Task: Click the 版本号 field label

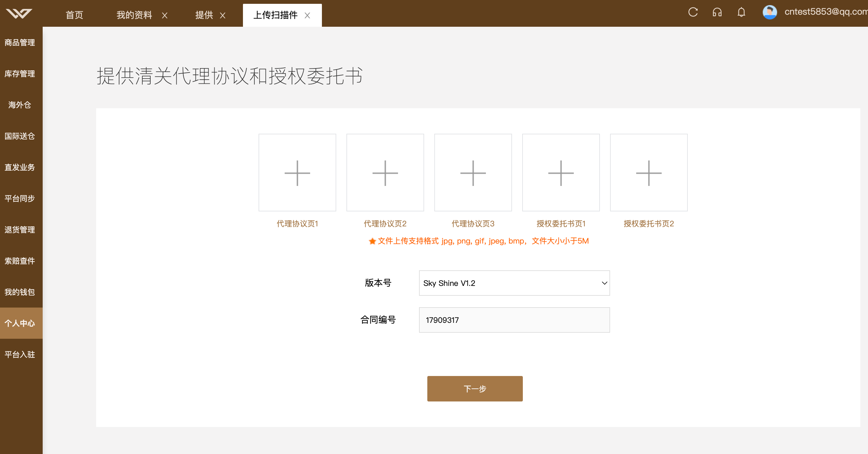Action: [x=378, y=283]
